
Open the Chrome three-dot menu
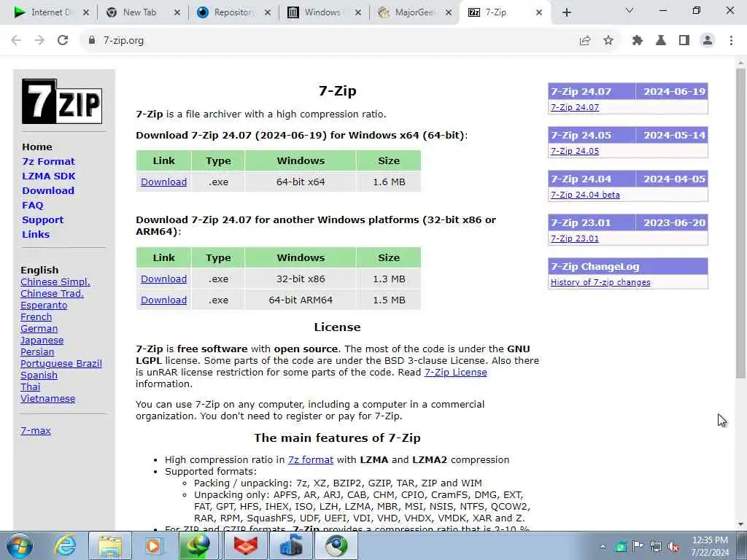(731, 41)
